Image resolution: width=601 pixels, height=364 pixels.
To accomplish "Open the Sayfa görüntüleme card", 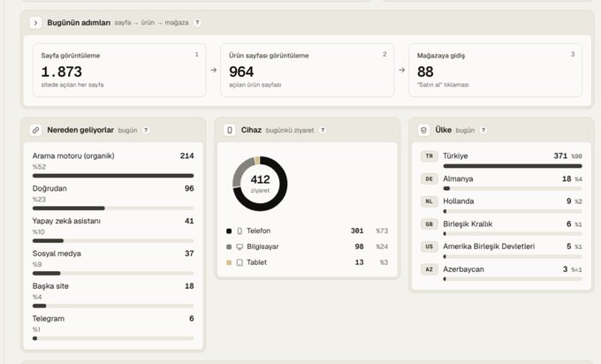I will click(119, 70).
